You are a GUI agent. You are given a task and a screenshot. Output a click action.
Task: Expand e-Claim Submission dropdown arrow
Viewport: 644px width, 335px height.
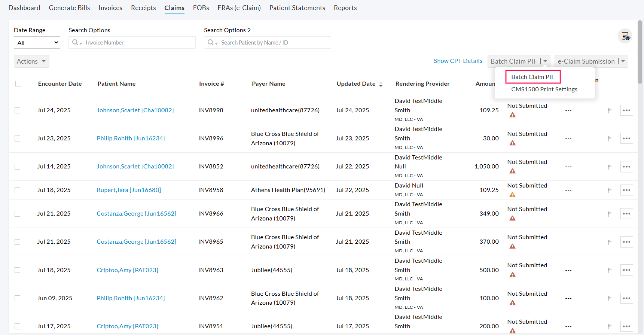pos(623,61)
